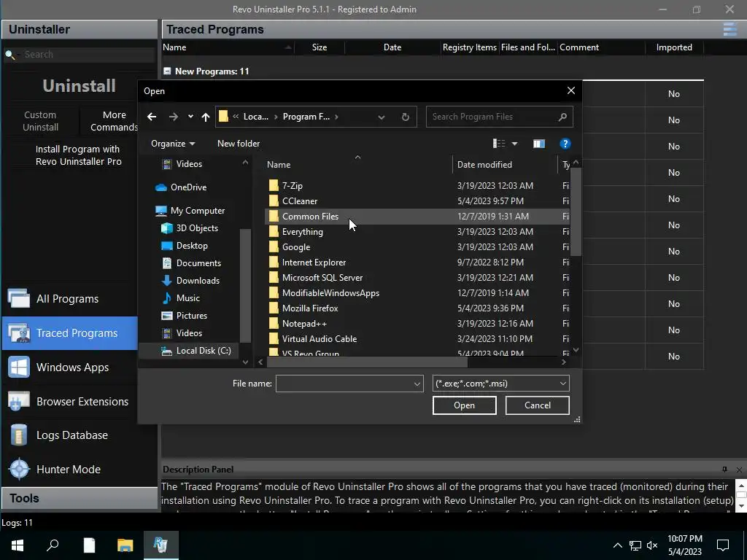Sort traced programs by Imported column
The image size is (747, 560).
tap(673, 47)
